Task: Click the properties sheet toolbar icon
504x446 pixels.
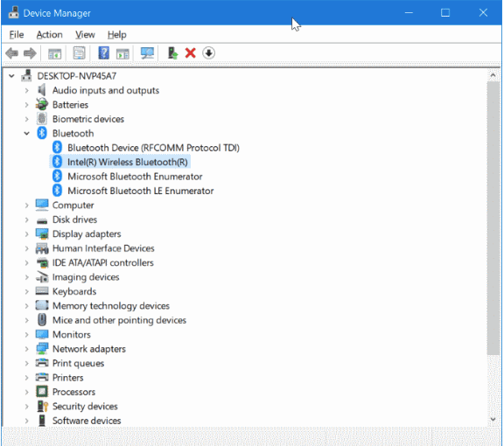Action: click(79, 53)
